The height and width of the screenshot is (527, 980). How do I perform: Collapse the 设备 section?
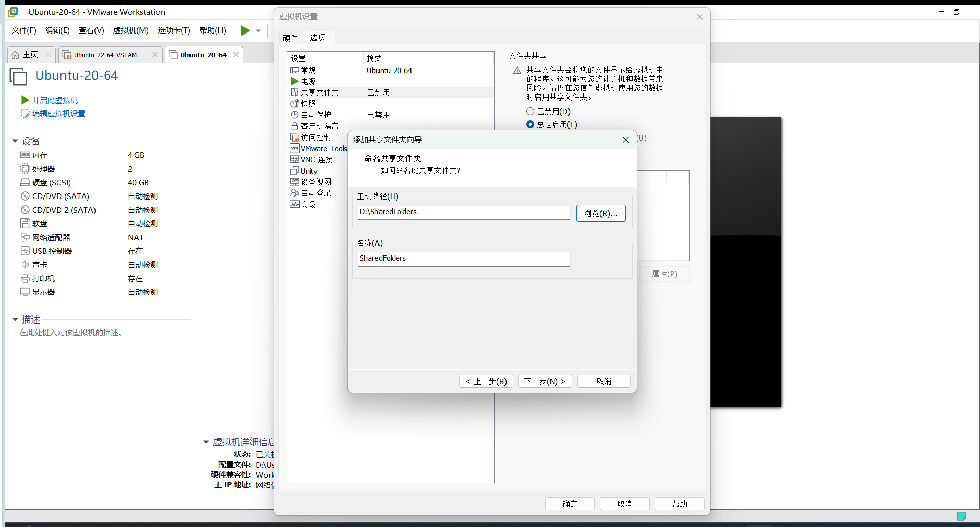[x=15, y=141]
